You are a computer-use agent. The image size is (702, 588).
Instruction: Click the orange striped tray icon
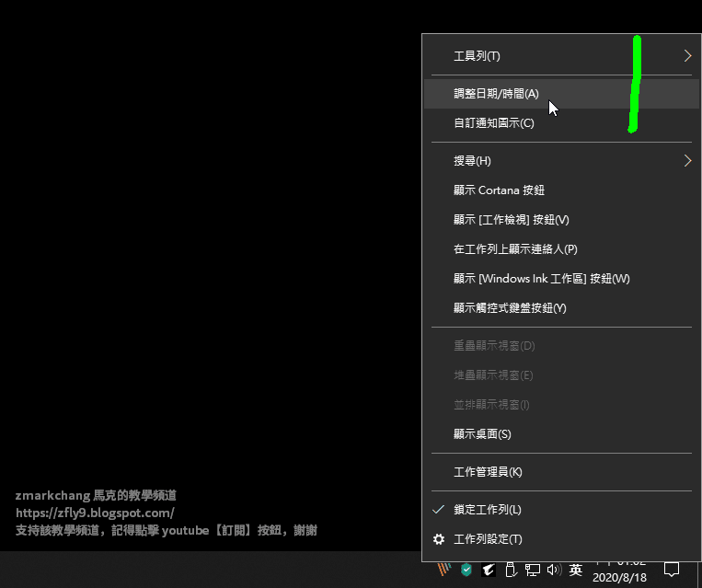[x=444, y=570]
